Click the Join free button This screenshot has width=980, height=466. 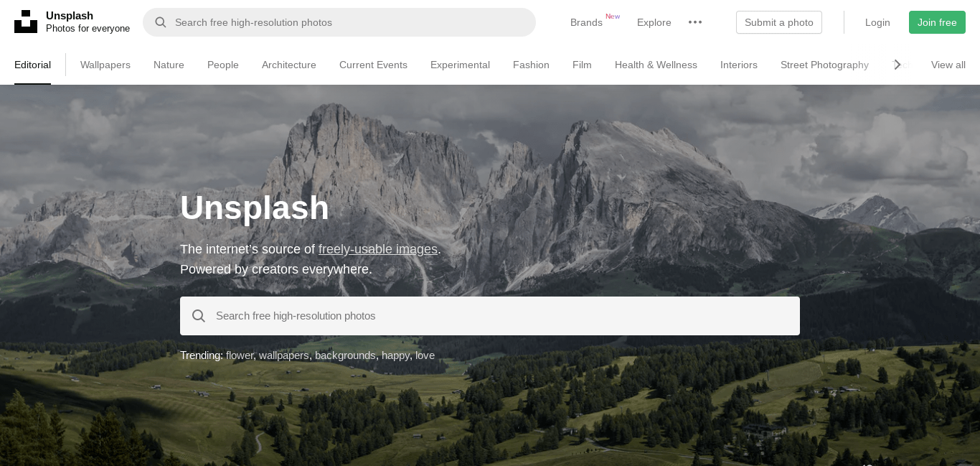coord(937,22)
